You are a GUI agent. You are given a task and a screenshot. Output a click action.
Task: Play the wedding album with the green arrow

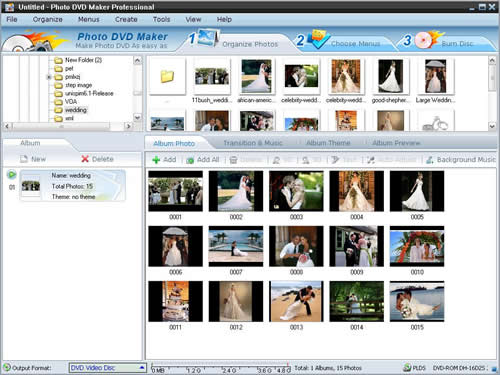(x=11, y=174)
